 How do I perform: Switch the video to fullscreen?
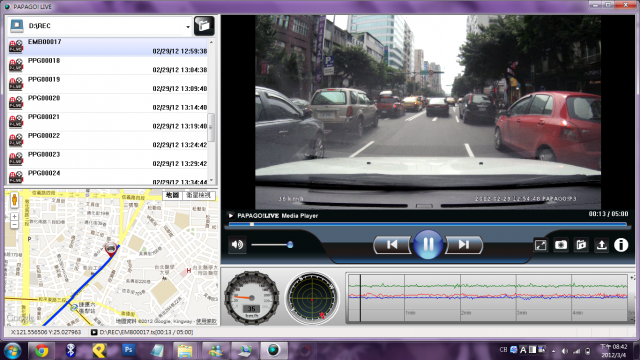click(x=540, y=245)
